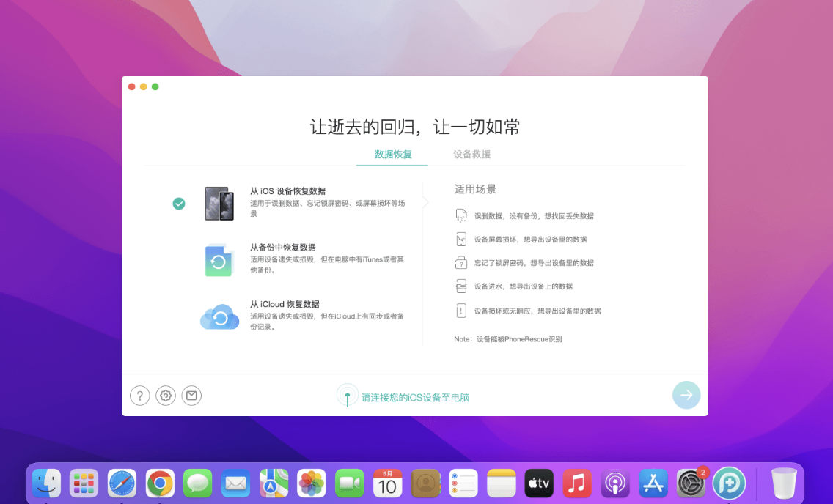Click the help question mark icon
The width and height of the screenshot is (833, 504).
(140, 396)
